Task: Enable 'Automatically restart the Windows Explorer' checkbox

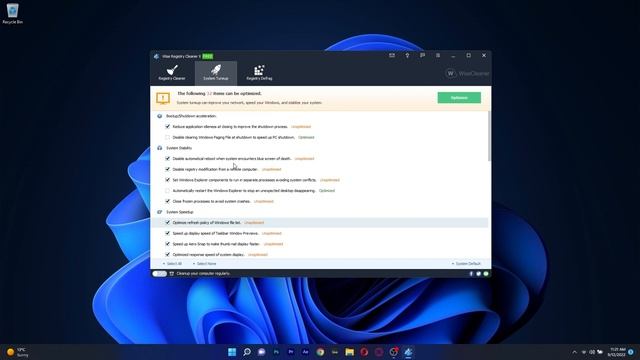Action: [x=167, y=191]
